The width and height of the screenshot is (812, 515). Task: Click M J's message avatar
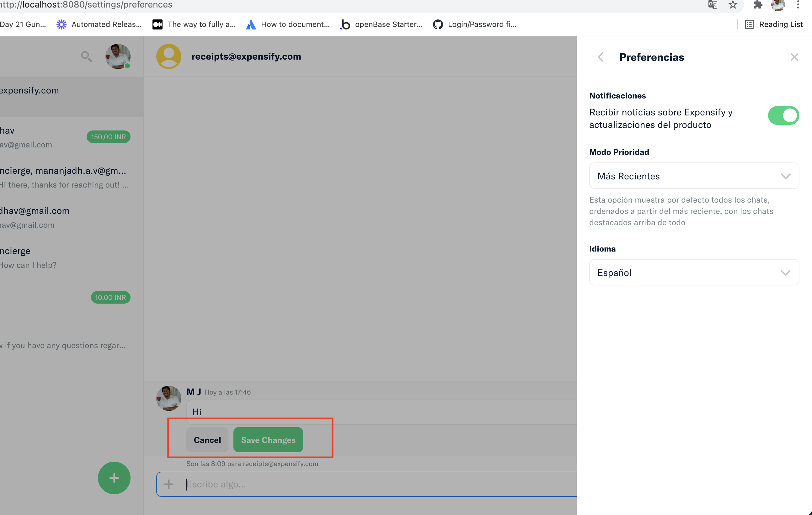[x=168, y=398]
